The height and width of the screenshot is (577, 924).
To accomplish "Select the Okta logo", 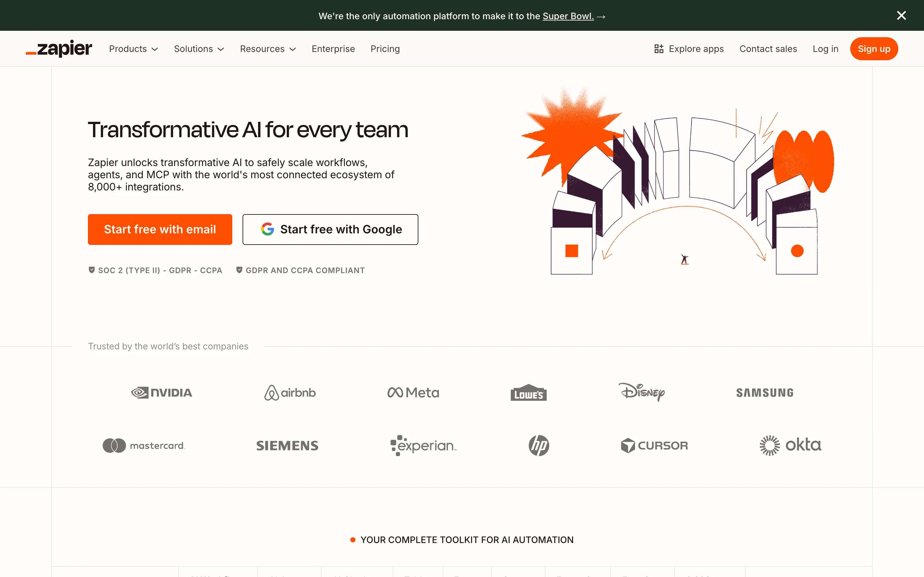I will (x=790, y=445).
